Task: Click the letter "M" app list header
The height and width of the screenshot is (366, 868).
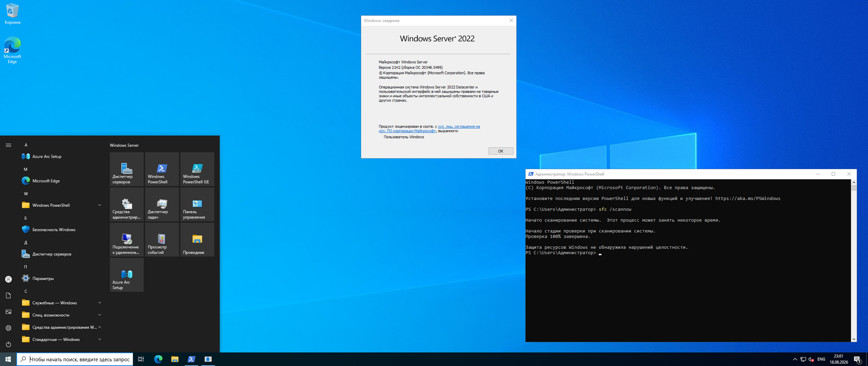Action: point(25,169)
